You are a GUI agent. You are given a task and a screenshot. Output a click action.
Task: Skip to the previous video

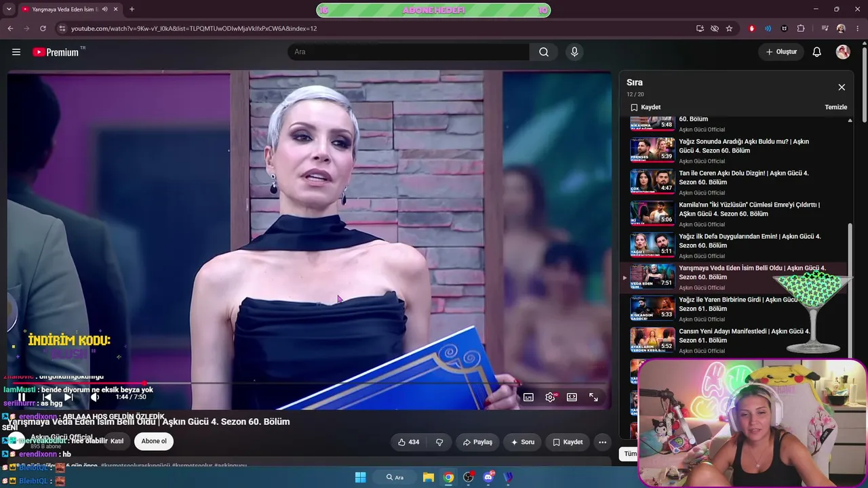tap(46, 397)
